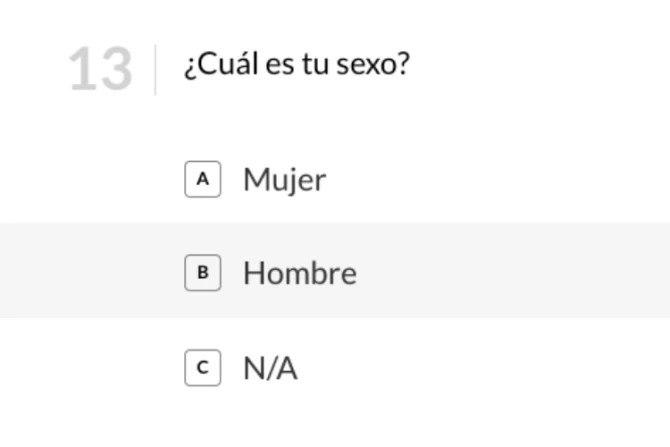This screenshot has width=670, height=447.
Task: Click the N/A label text
Action: [270, 368]
